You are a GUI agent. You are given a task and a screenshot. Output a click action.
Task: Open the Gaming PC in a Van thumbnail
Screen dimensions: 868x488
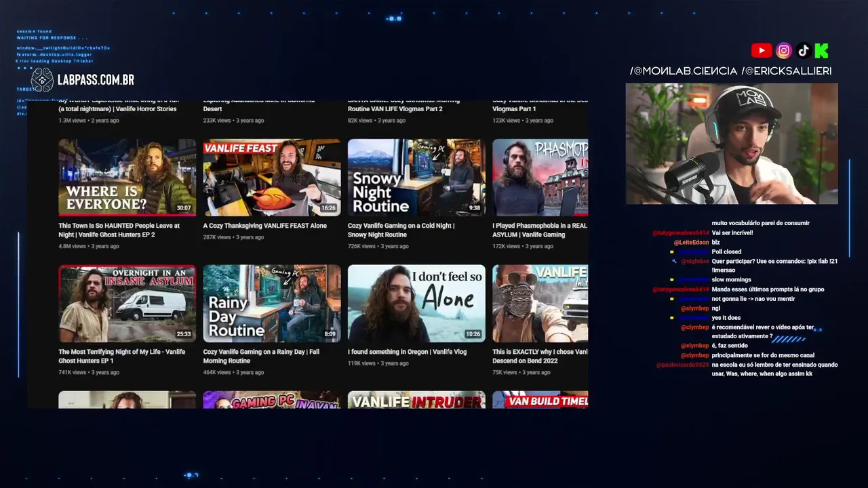pyautogui.click(x=272, y=400)
